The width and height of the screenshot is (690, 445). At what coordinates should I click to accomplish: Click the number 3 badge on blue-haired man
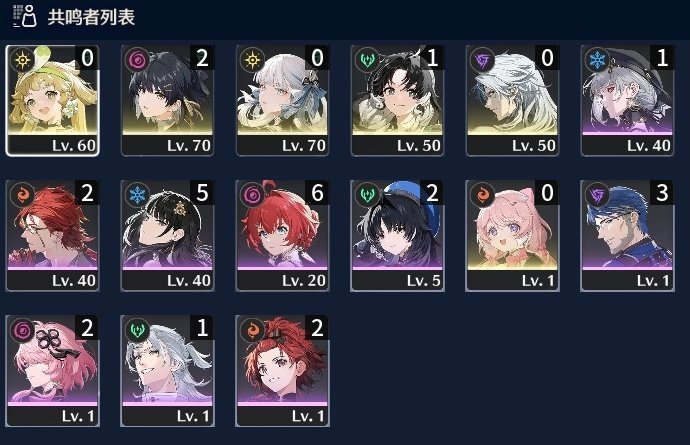coord(661,193)
